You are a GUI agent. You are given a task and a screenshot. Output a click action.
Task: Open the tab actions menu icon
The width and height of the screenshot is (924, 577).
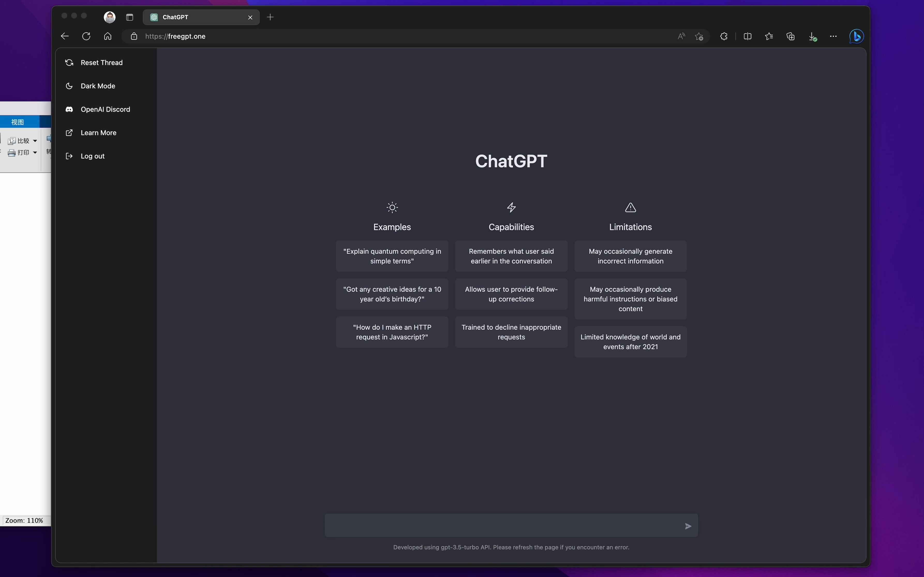click(129, 17)
